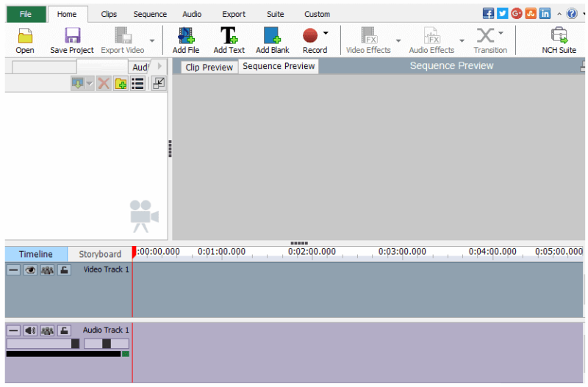The image size is (588, 387).
Task: Open the Audio ribbon tab
Action: click(x=192, y=14)
